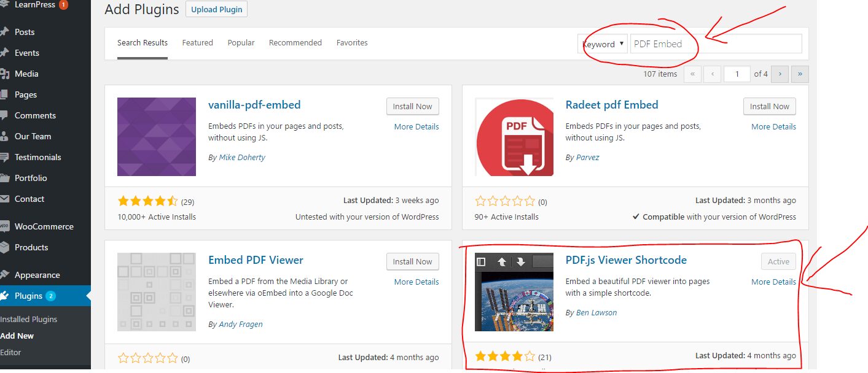The height and width of the screenshot is (373, 868).
Task: Open the Embed PDF Viewer title link
Action: tap(256, 260)
